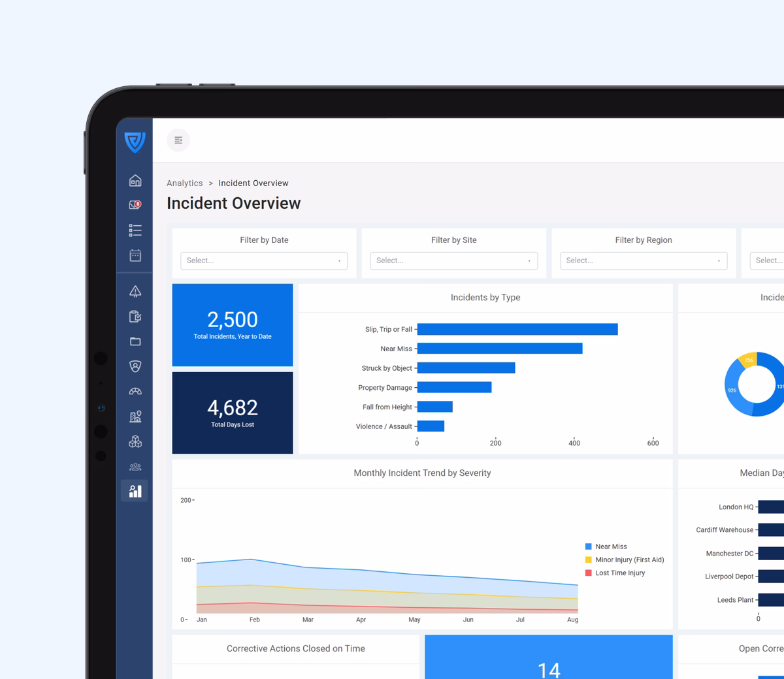The image size is (784, 679).
Task: Open the partially visible fourth filter dropdown
Action: 767,261
